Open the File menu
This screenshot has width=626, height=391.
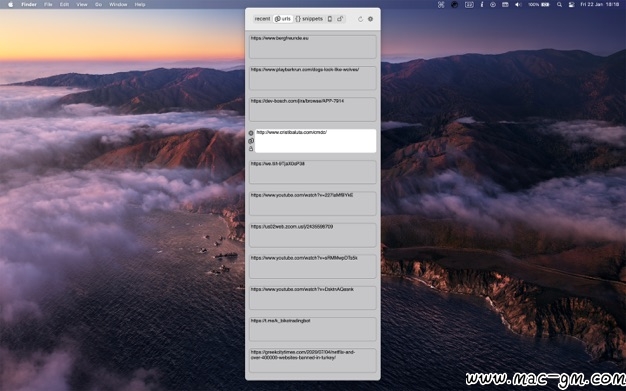tap(48, 4)
